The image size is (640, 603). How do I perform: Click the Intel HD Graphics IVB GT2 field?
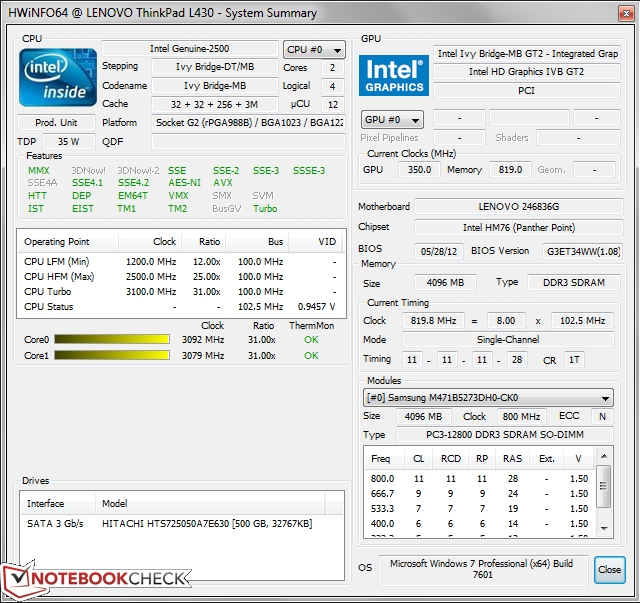coord(527,72)
